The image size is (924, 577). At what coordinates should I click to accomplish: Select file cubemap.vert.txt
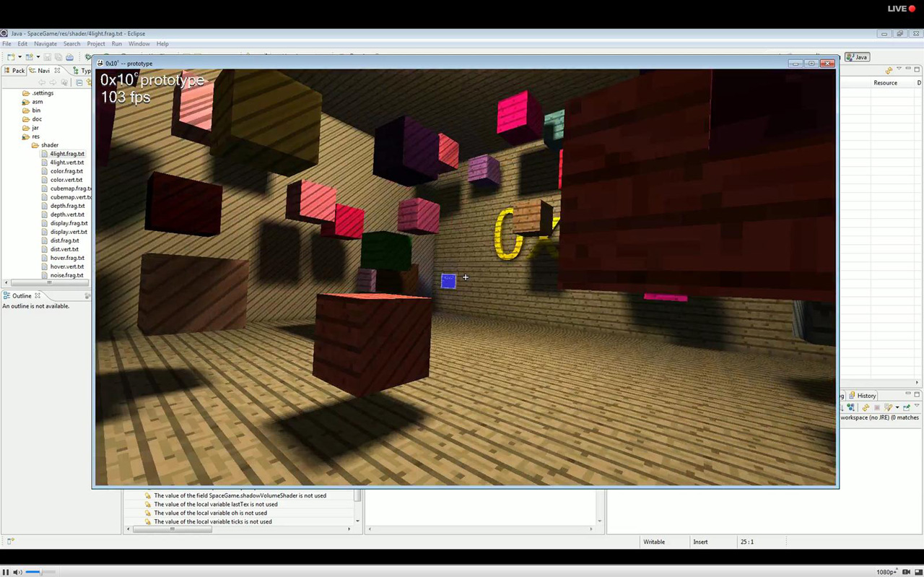click(x=66, y=197)
